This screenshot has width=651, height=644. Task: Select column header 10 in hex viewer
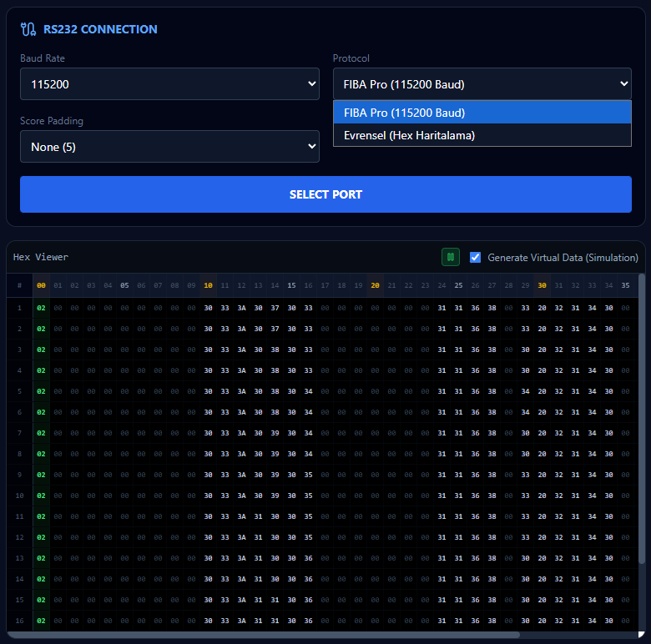(x=208, y=285)
